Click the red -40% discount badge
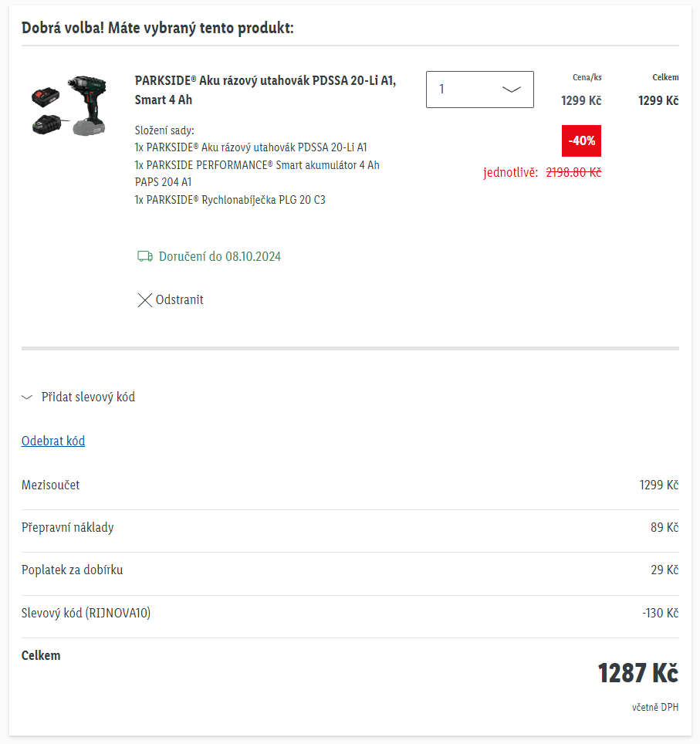Screen dimensions: 700x744 click(581, 140)
